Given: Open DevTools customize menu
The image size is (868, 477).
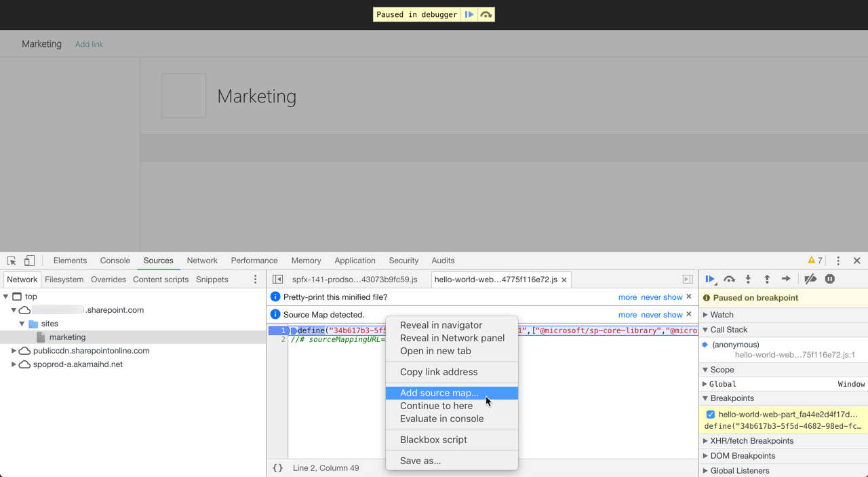Looking at the screenshot, I should pos(838,261).
